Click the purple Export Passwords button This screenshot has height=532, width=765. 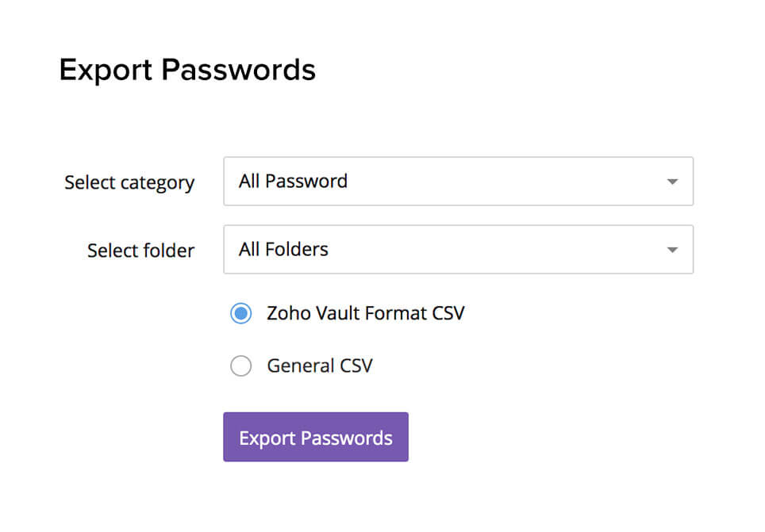pyautogui.click(x=316, y=436)
